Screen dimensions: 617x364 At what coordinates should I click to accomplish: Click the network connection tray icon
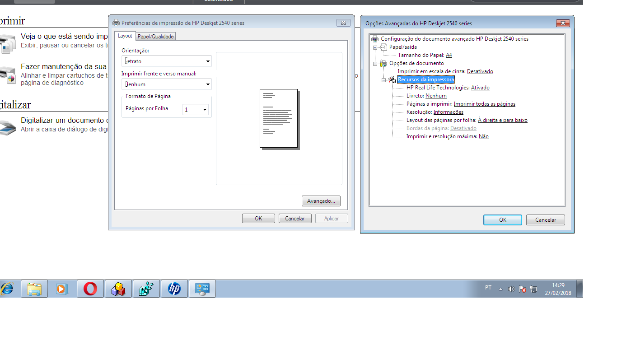click(533, 289)
